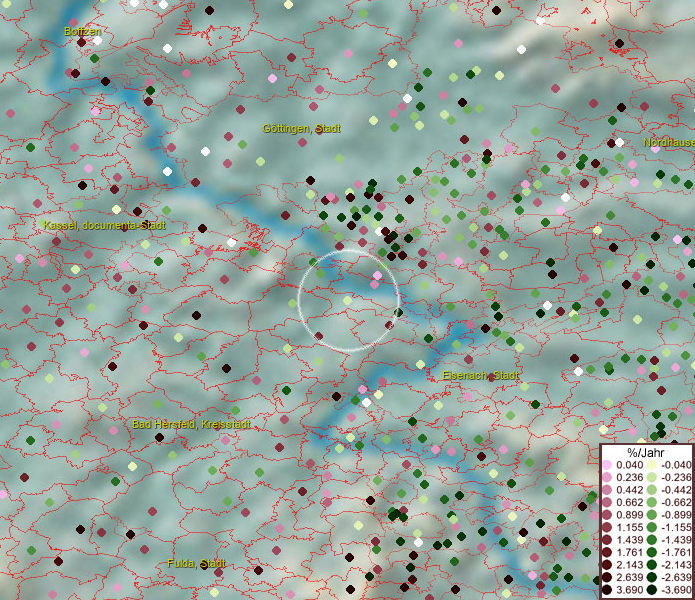Select the 2.639 legend color dot
695x600 pixels.
click(607, 577)
